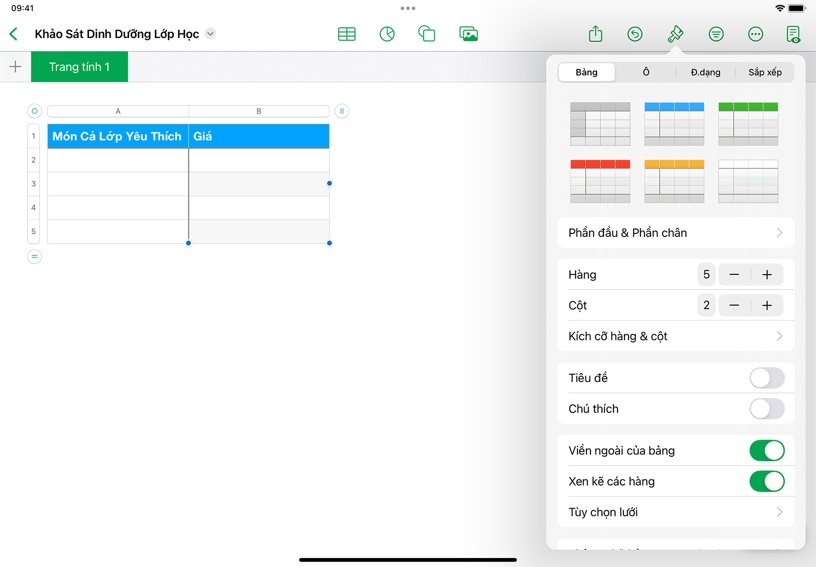Tap the insert shape icon
816x567 pixels.
(427, 34)
